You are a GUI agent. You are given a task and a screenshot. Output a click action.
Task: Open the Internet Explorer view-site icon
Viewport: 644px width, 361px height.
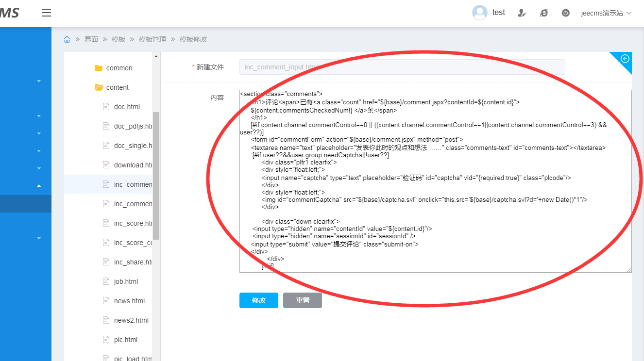(544, 13)
